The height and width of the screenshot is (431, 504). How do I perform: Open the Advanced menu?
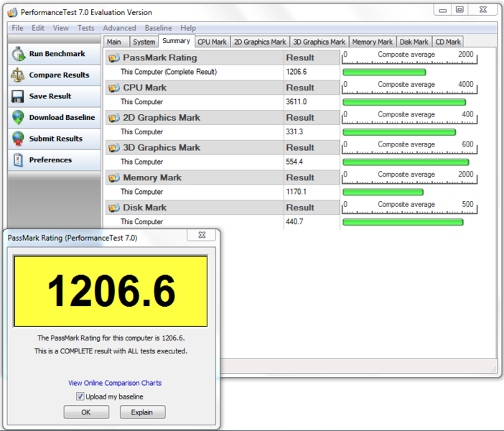(x=120, y=28)
